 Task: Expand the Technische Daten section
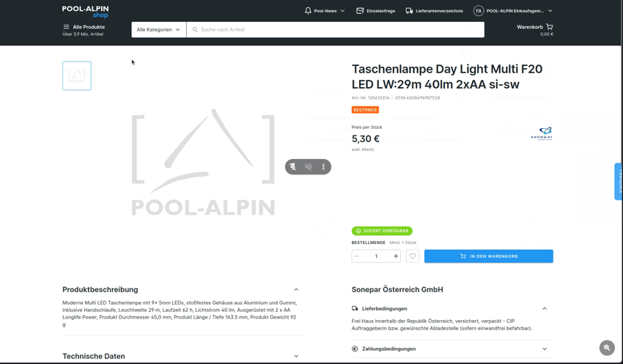[296, 356]
